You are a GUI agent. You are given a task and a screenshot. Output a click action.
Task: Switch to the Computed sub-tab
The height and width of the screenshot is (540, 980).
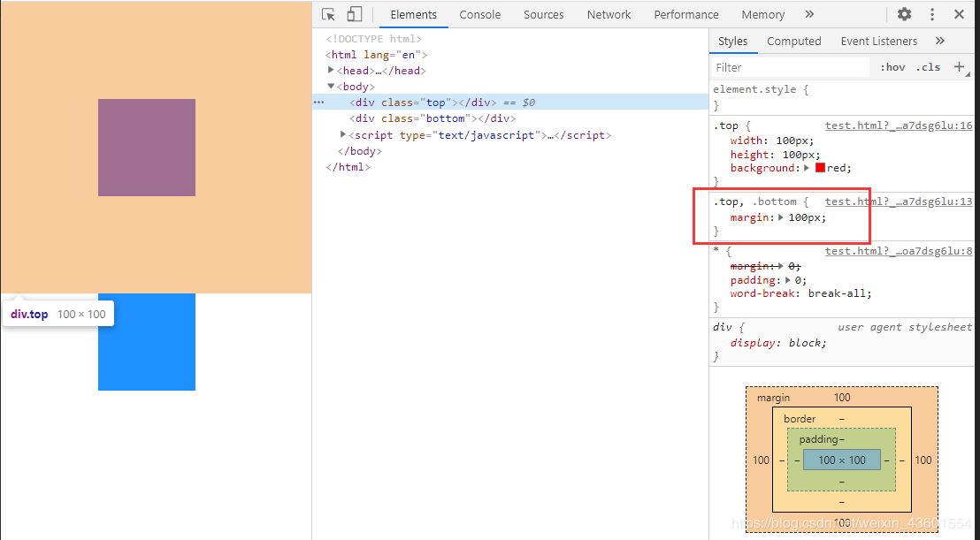[793, 42]
